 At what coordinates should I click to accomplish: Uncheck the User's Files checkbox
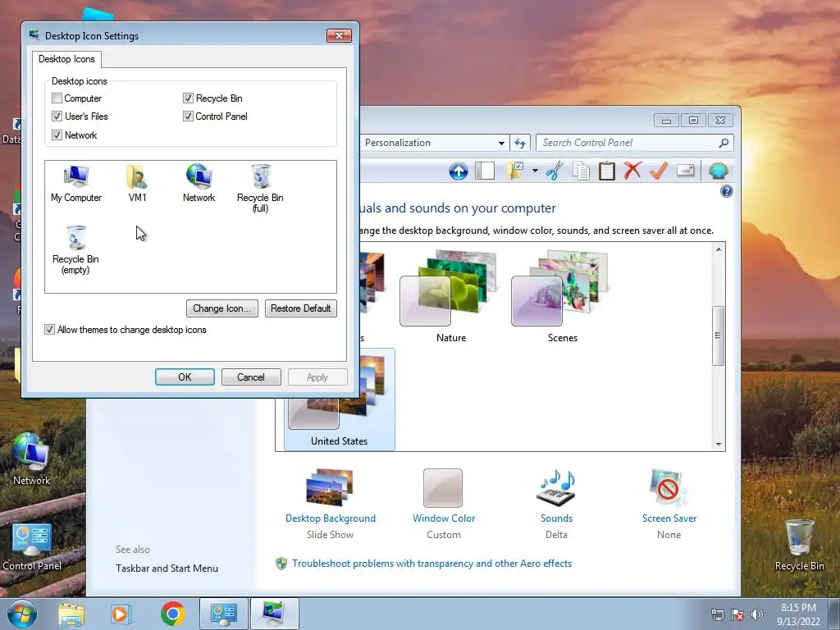tap(57, 116)
